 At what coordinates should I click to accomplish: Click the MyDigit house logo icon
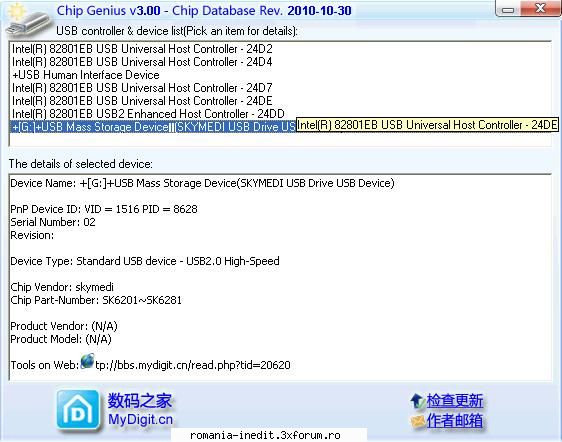pos(78,410)
